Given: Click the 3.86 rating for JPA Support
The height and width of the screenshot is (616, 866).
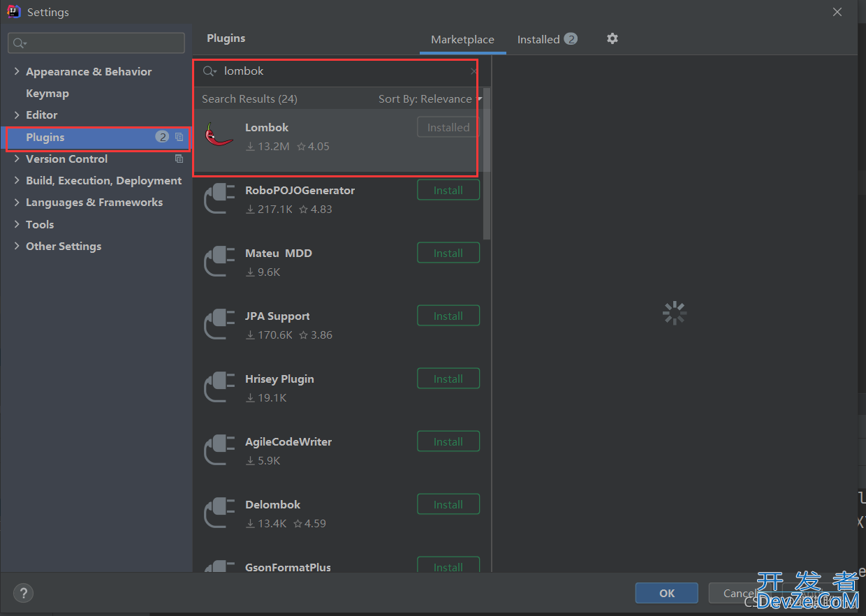Looking at the screenshot, I should [316, 335].
